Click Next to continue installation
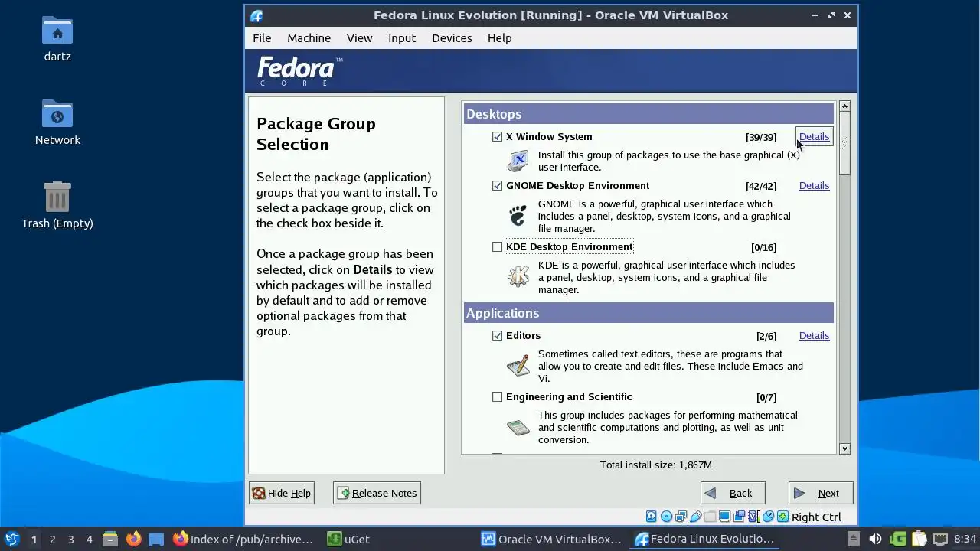Screen dimensions: 980x551 pyautogui.click(x=821, y=493)
